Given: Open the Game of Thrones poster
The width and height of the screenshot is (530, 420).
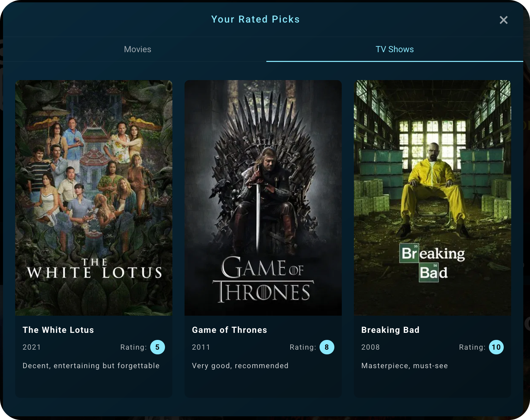Looking at the screenshot, I should (x=263, y=198).
